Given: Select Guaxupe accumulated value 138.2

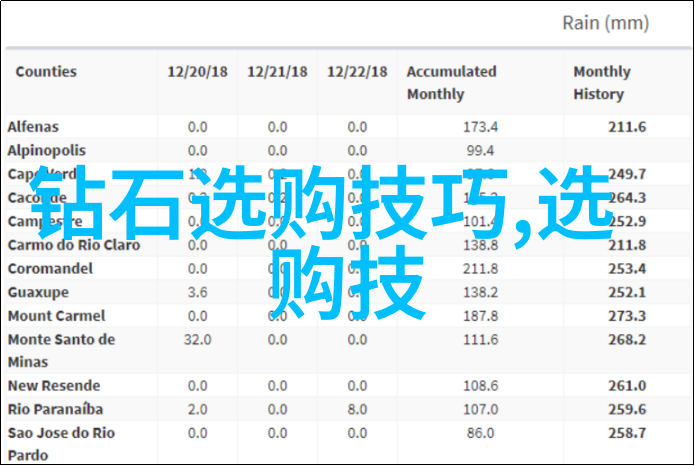Looking at the screenshot, I should pyautogui.click(x=480, y=293).
